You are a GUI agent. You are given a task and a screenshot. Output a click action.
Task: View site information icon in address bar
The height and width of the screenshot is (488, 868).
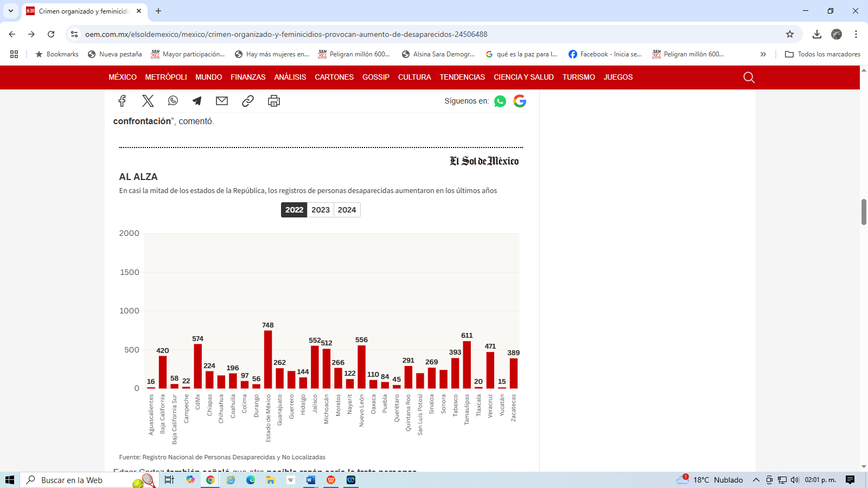pos(74,34)
